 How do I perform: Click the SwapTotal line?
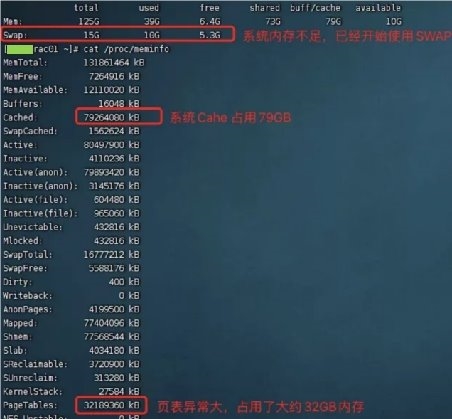(71, 255)
